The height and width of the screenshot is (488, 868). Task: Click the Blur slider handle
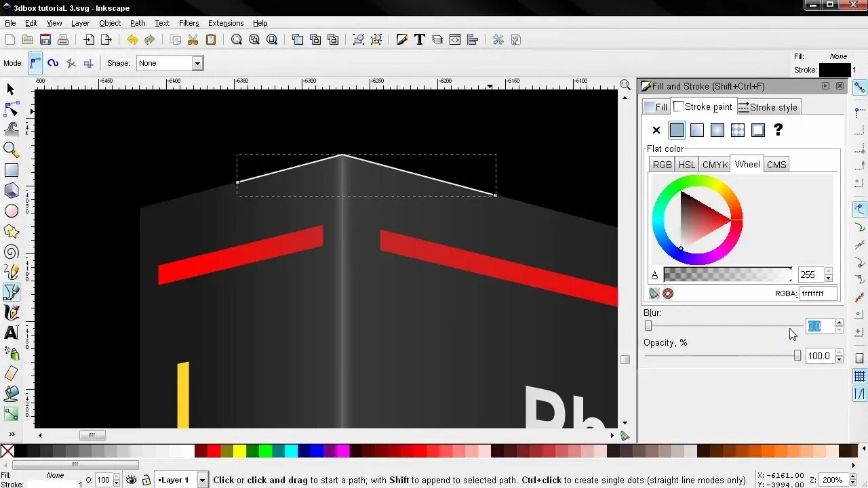coord(648,326)
